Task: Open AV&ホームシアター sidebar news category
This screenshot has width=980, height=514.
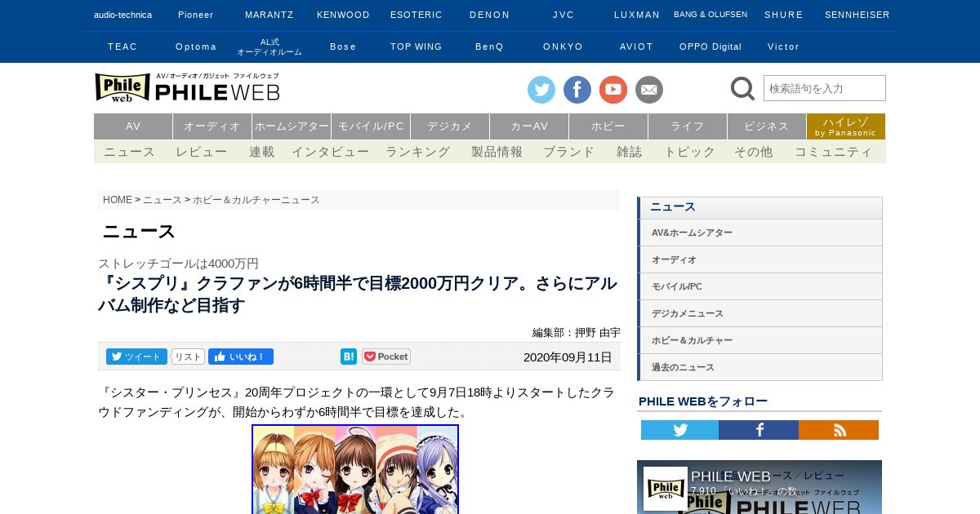Action: [760, 233]
